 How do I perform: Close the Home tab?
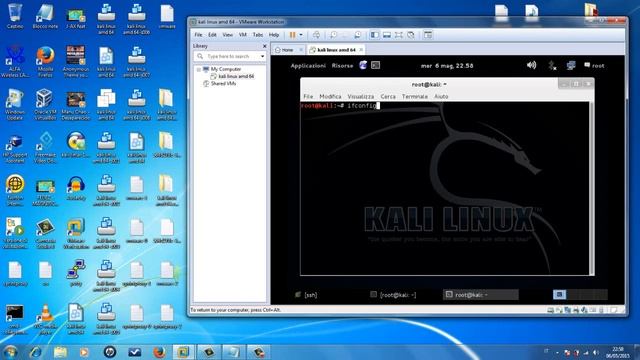pos(301,50)
